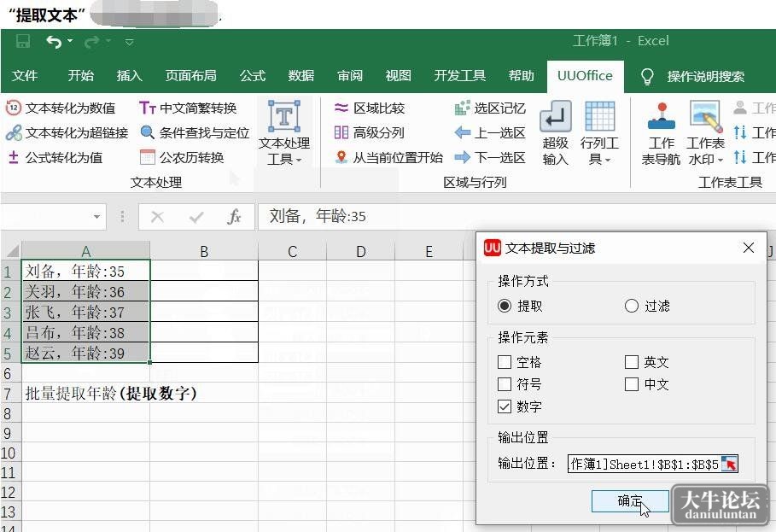Uncheck the 数字 number checkbox
The width and height of the screenshot is (776, 532).
pyautogui.click(x=505, y=406)
